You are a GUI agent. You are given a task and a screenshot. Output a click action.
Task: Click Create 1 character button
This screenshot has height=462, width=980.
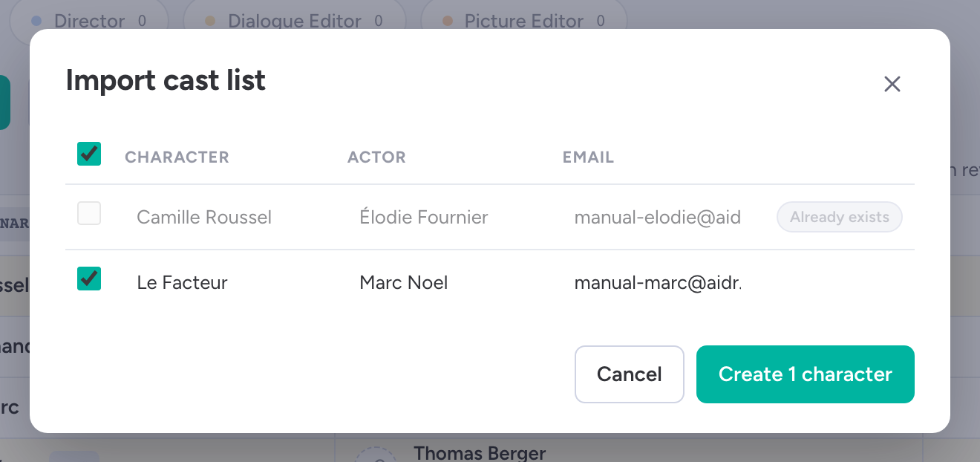coord(806,374)
